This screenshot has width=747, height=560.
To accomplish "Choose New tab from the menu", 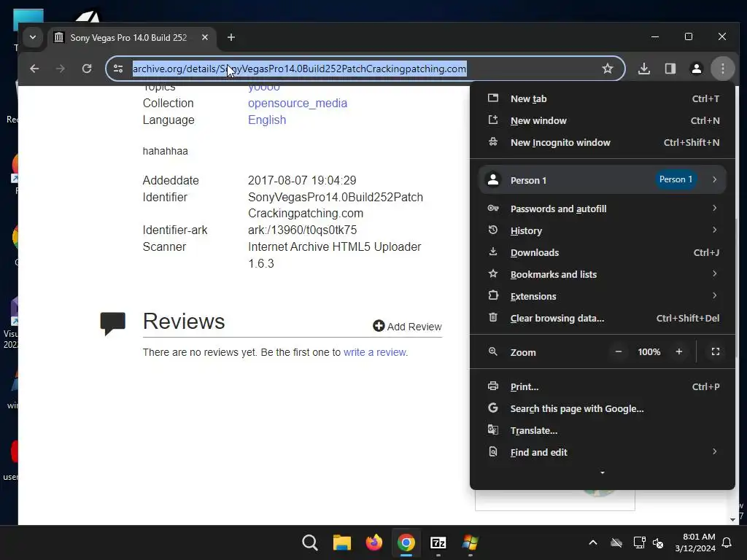I will [603, 98].
